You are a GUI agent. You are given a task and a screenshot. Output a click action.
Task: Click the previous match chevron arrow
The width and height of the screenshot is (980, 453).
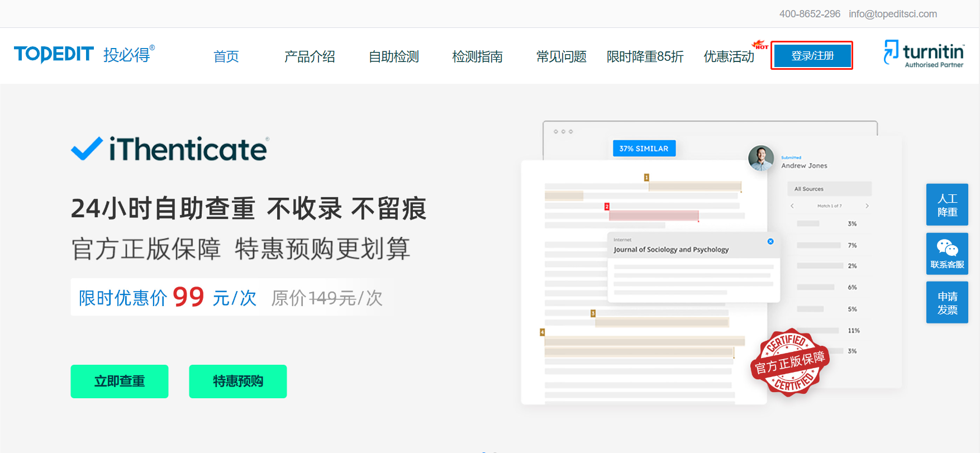792,206
